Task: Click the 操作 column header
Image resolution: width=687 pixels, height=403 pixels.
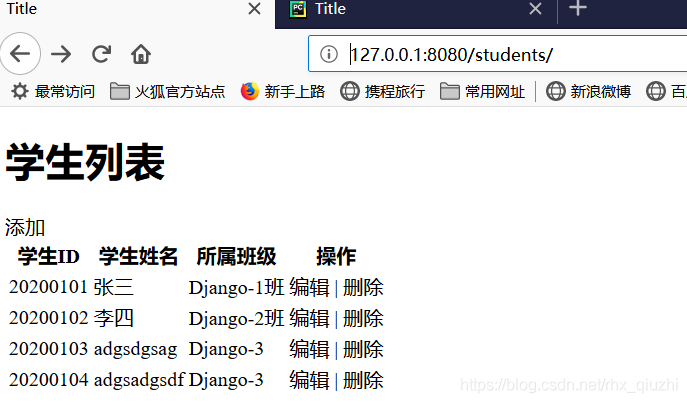Action: [336, 256]
